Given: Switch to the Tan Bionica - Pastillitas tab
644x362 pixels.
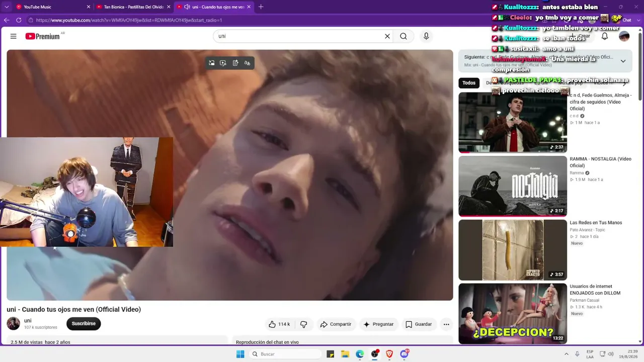Looking at the screenshot, I should [x=133, y=7].
